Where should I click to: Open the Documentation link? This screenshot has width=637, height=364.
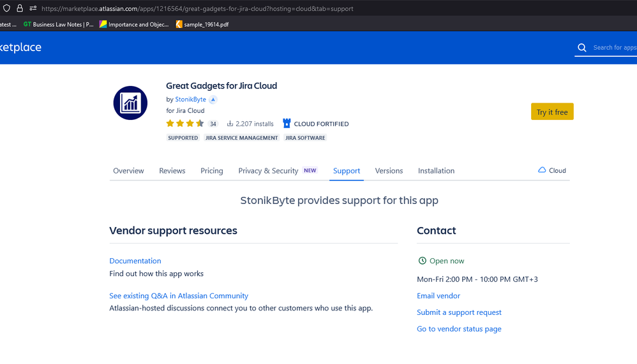click(135, 261)
